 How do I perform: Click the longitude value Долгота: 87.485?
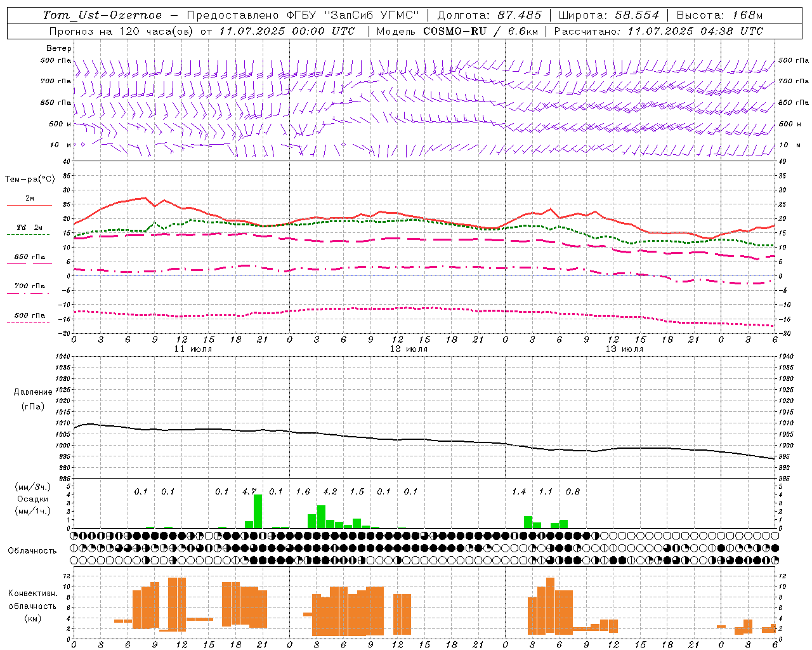pyautogui.click(x=489, y=15)
